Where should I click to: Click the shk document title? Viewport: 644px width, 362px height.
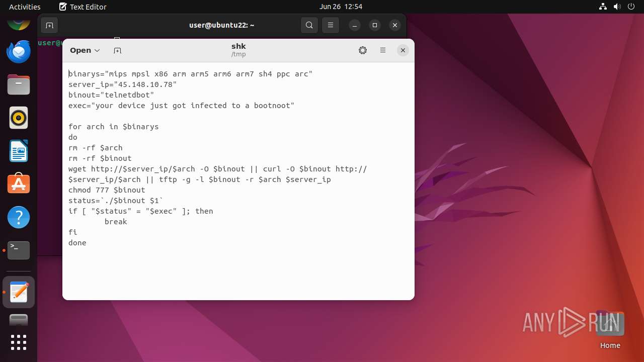point(238,46)
